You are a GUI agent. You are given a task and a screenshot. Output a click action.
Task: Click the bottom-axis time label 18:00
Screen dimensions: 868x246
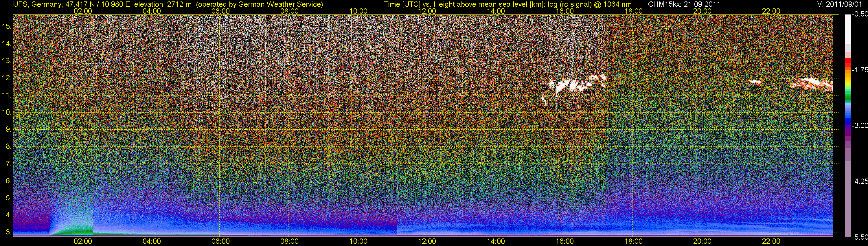[x=633, y=241]
